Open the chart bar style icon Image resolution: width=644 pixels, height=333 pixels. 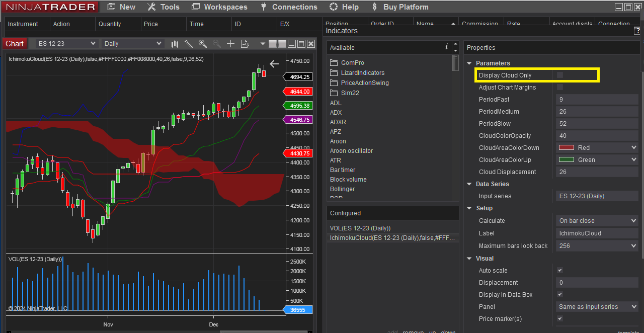[x=175, y=44]
